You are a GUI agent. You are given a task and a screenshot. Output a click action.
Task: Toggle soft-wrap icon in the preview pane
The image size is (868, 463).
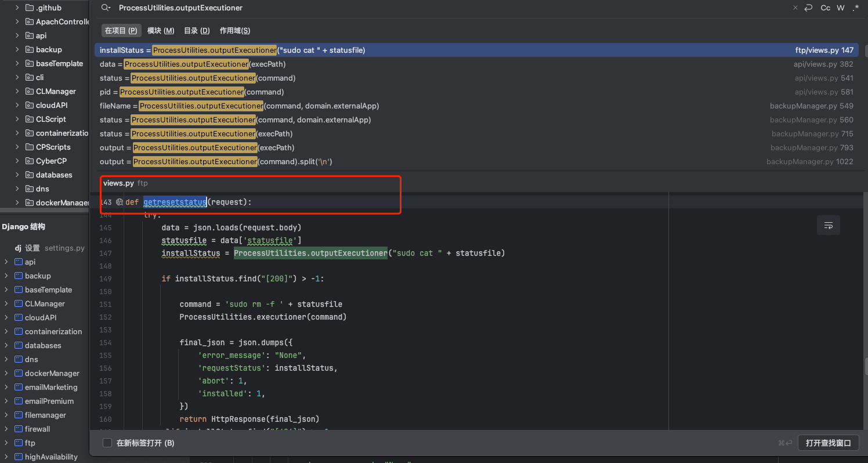828,225
